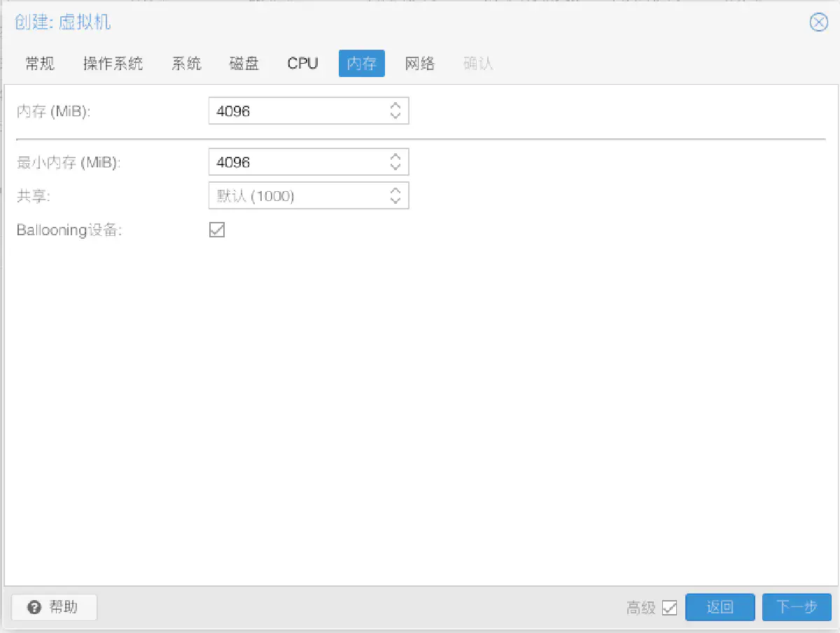Image resolution: width=840 pixels, height=633 pixels.
Task: Increase 最小内存 using its up arrow
Action: [x=395, y=157]
